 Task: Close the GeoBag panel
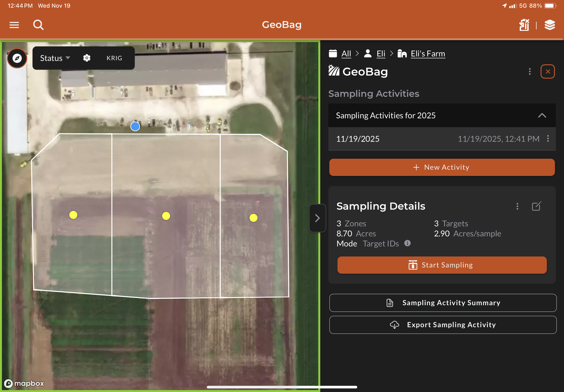(x=548, y=71)
